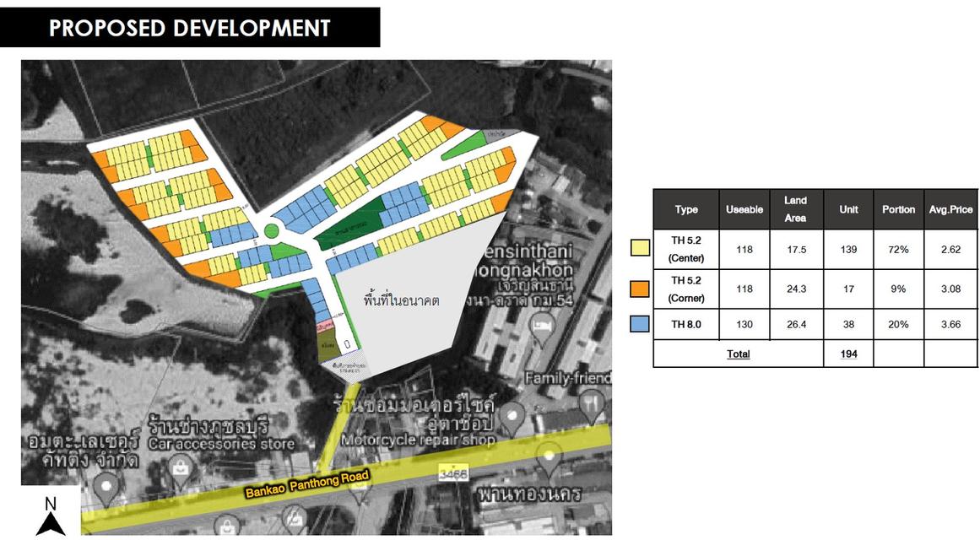Click the underlined Total label in table

pos(738,354)
